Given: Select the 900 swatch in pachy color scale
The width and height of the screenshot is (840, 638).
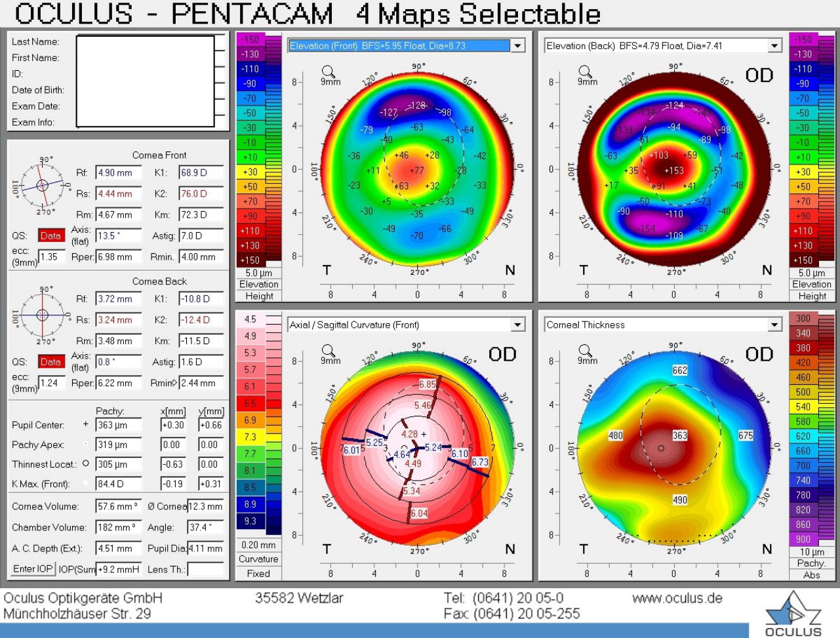Looking at the screenshot, I should tap(803, 539).
